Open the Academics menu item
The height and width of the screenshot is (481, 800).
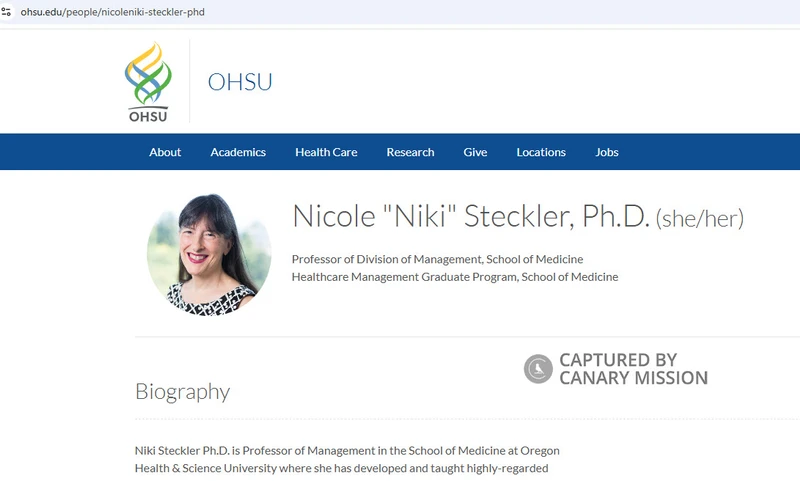point(238,152)
